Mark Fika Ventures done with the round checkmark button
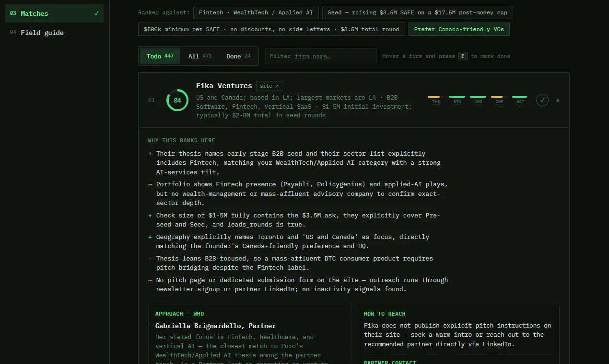 coord(542,100)
